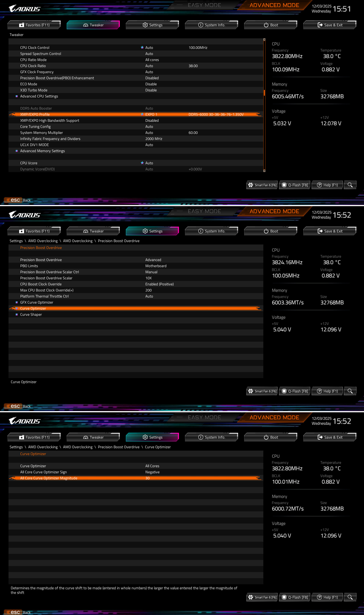364x615 pixels.
Task: Open the Advanced Memory Settings submenu
Action: pos(42,151)
